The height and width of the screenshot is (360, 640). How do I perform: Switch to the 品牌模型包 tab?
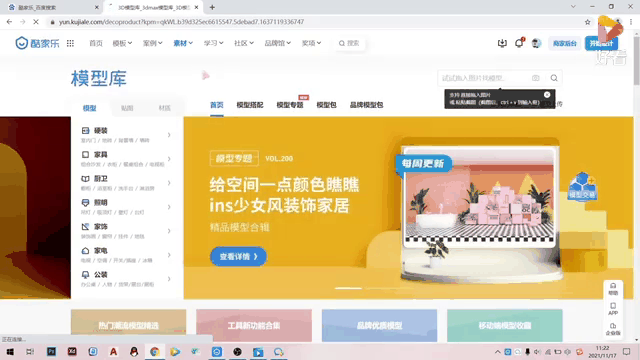[x=366, y=105]
